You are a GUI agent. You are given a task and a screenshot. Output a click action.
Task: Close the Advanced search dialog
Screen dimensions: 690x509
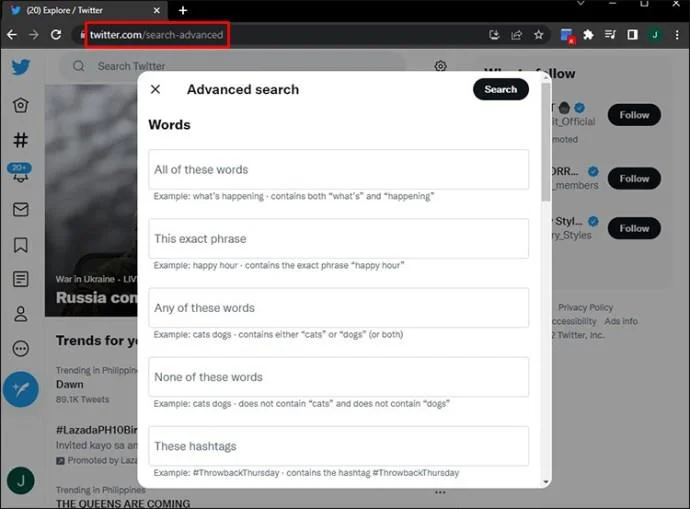[155, 89]
